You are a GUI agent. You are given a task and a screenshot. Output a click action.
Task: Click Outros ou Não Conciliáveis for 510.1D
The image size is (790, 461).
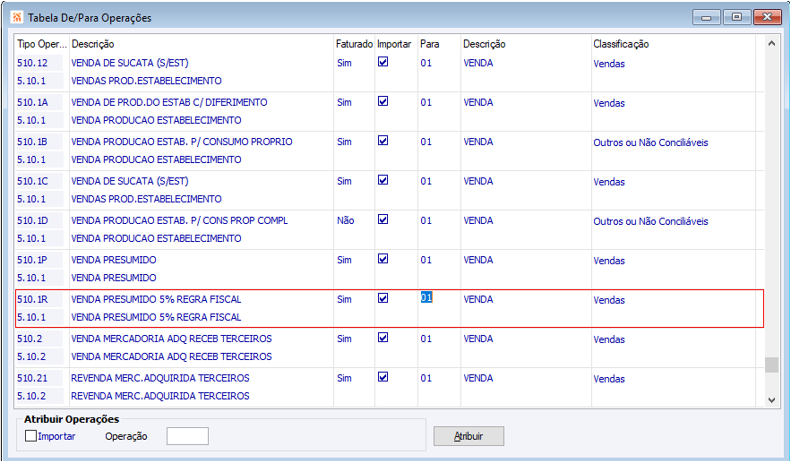[650, 221]
